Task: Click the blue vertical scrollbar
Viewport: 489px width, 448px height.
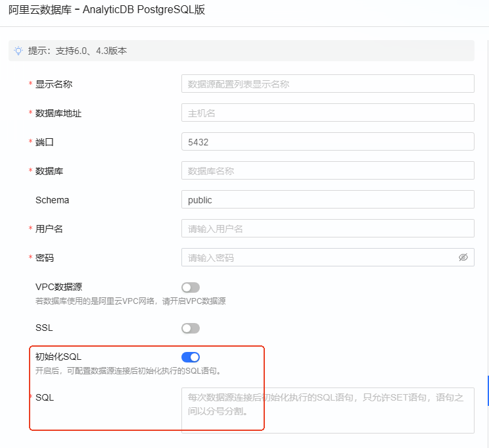Action: [x=487, y=390]
